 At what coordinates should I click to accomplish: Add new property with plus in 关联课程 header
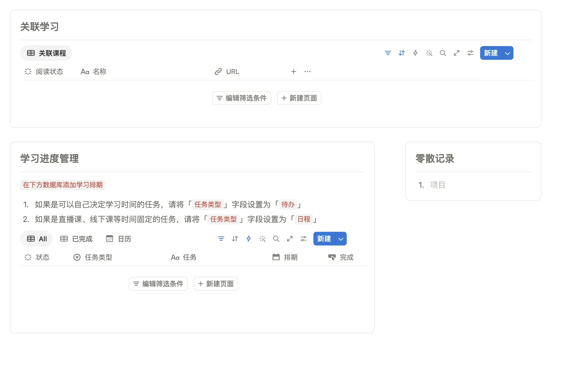pos(294,72)
